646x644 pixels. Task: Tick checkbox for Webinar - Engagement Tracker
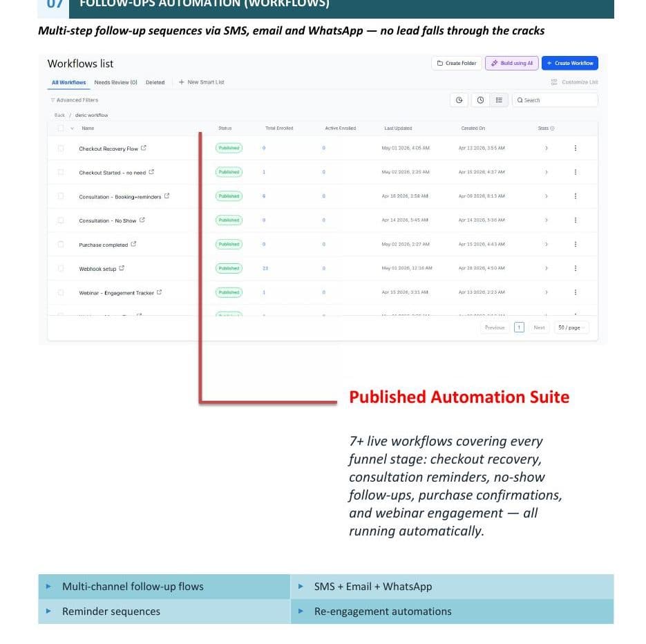[x=61, y=292]
